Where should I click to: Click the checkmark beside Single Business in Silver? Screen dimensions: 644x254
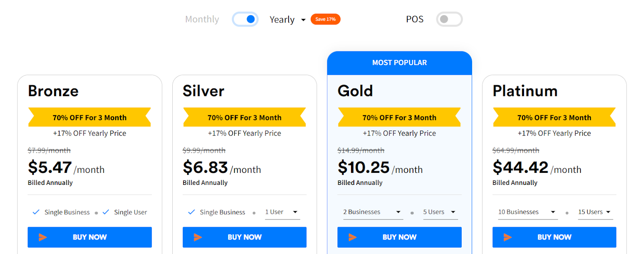click(191, 212)
